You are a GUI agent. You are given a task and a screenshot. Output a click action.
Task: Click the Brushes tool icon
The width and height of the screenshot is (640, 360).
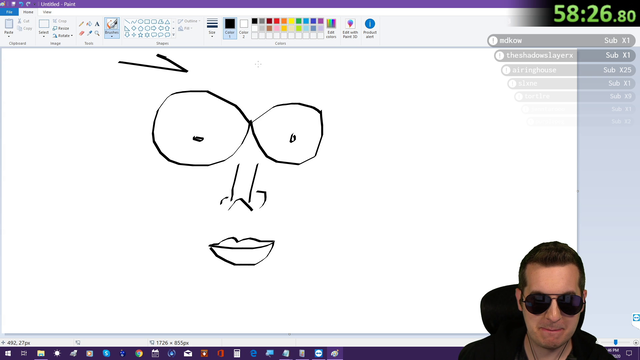click(112, 24)
